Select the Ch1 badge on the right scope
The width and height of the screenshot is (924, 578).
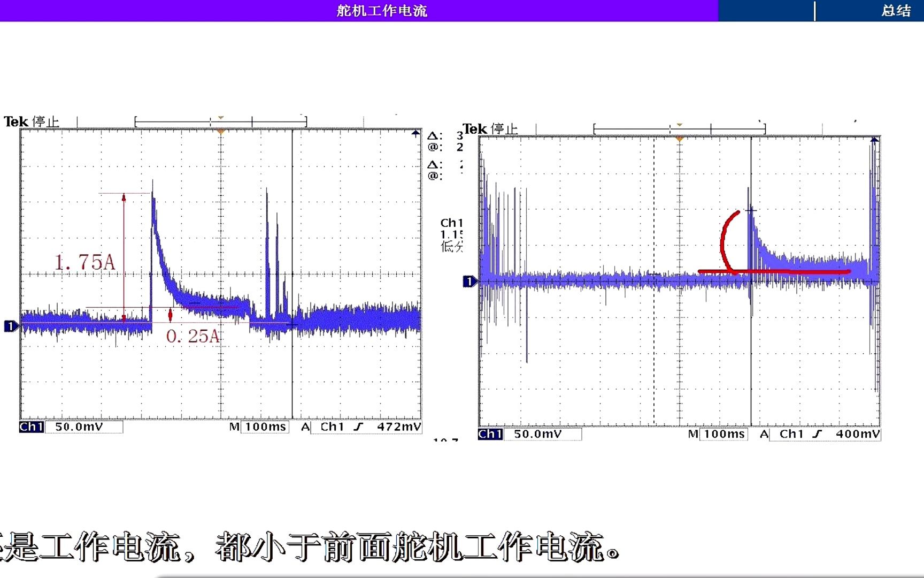point(490,434)
